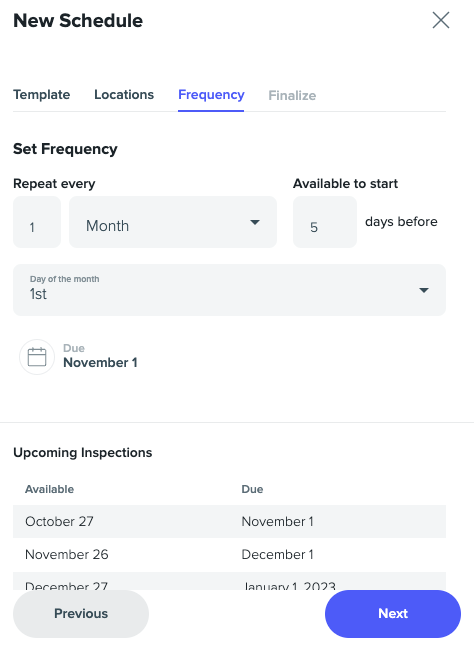474x651 pixels.
Task: Focus the Available to start days field
Action: point(325,222)
